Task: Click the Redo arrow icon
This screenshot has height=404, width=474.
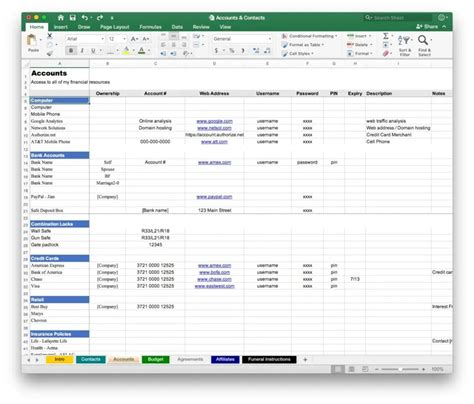Action: pos(100,18)
